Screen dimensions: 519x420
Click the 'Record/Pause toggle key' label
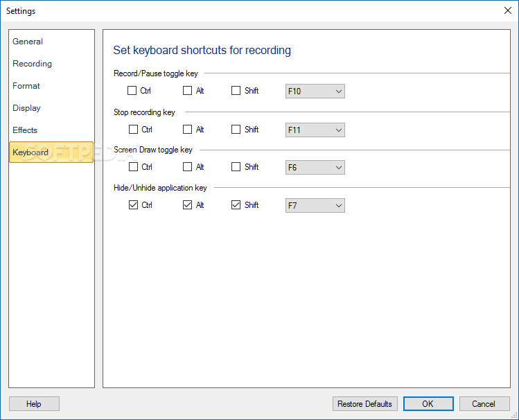click(x=156, y=73)
